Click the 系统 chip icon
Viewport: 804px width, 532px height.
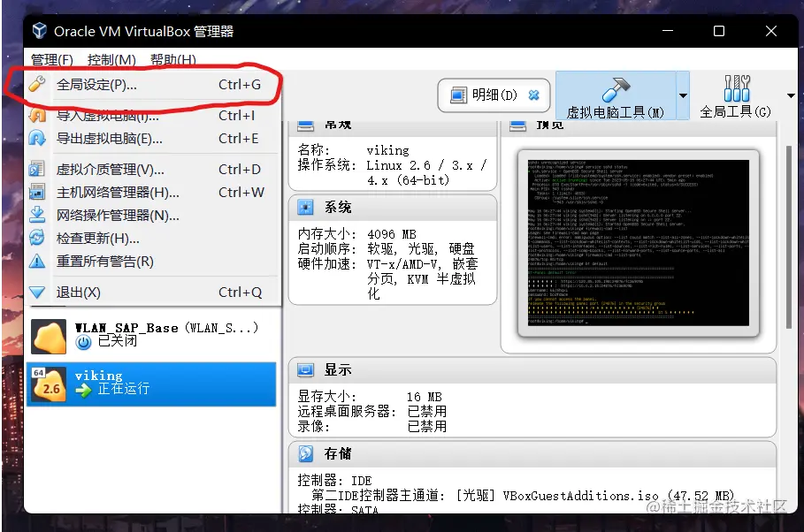(x=305, y=207)
